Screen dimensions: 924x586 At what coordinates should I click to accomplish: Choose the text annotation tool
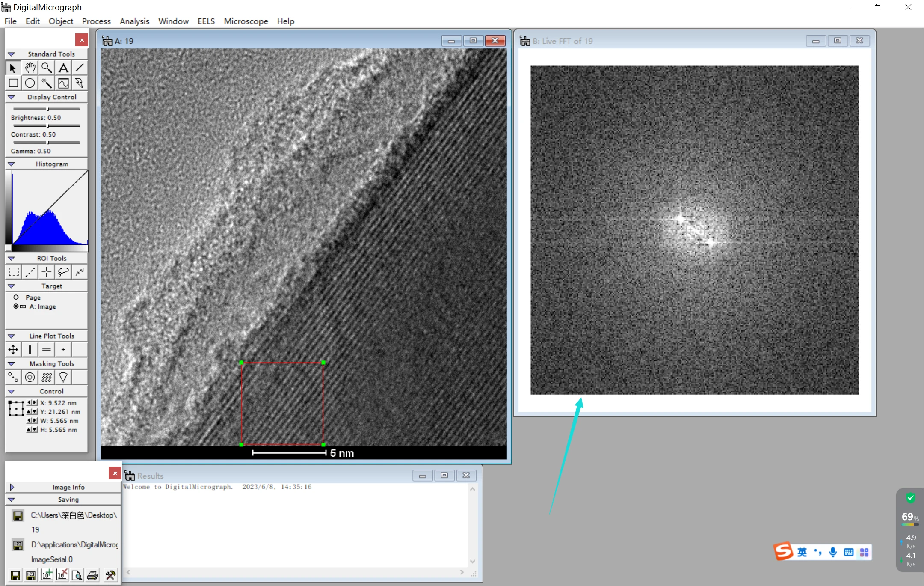click(x=63, y=68)
